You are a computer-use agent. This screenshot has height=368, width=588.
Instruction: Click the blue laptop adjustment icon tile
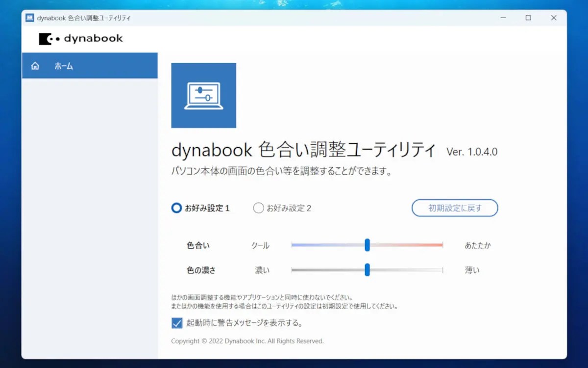coord(203,95)
